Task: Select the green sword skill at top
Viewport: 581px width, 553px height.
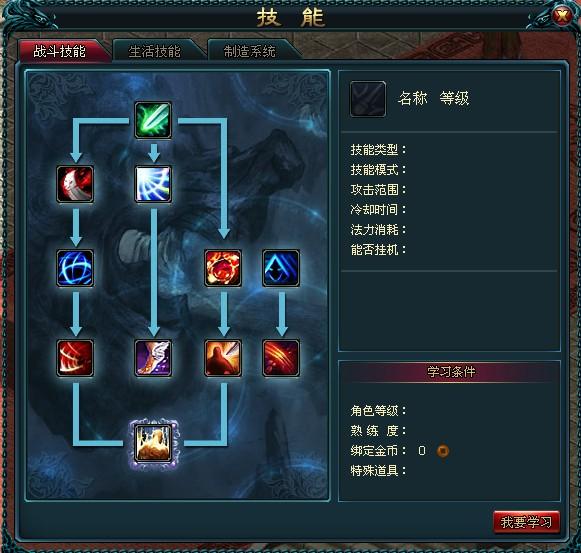Action: coord(153,120)
